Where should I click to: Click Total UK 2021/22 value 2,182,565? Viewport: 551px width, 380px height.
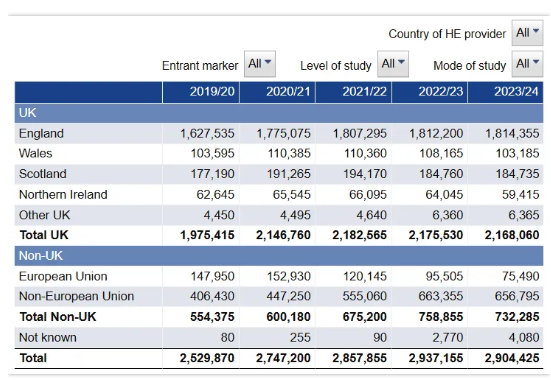click(359, 235)
